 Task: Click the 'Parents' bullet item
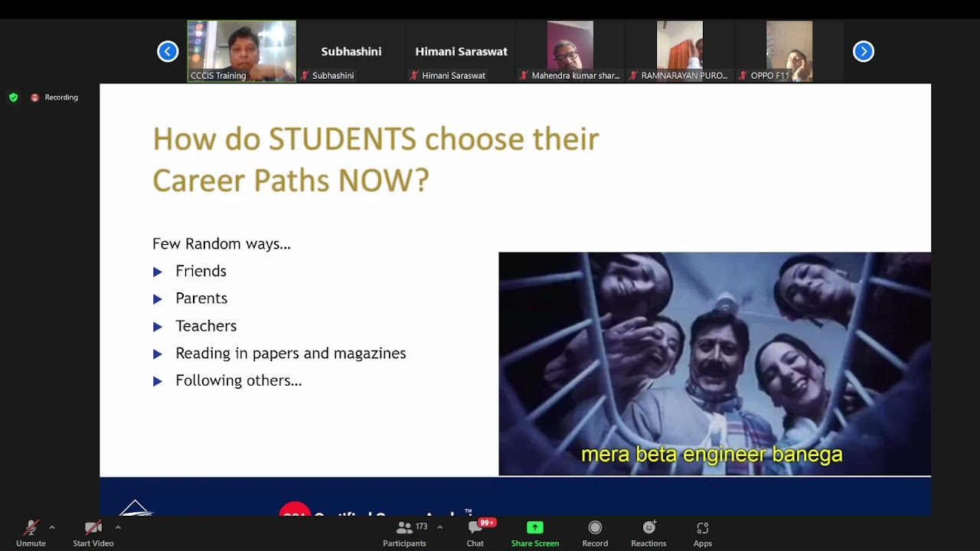201,298
